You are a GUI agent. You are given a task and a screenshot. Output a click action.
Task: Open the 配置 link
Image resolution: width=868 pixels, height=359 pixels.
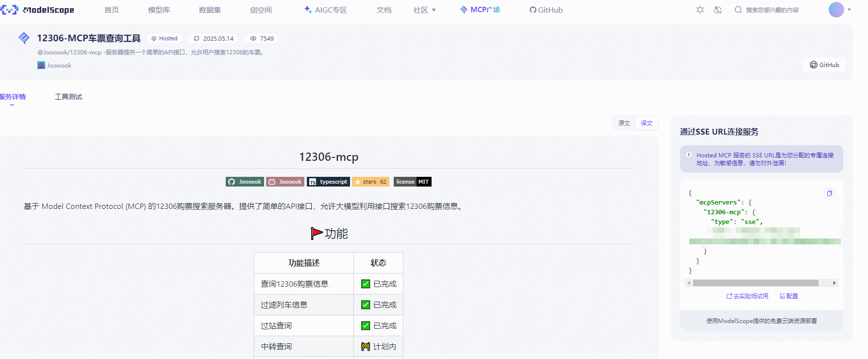tap(789, 296)
